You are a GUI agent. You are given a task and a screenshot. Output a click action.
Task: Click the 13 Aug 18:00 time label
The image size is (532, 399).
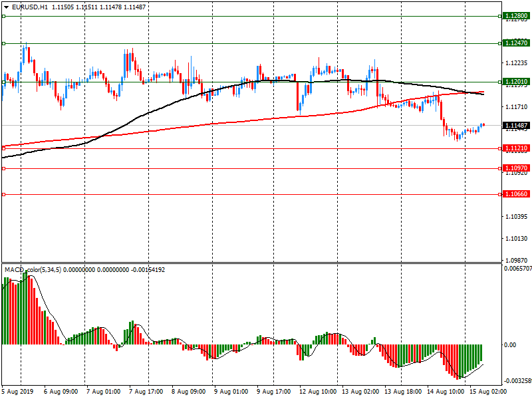(403, 392)
